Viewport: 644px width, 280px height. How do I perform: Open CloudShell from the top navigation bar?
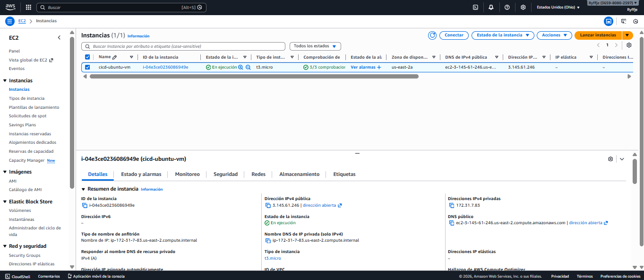[475, 7]
